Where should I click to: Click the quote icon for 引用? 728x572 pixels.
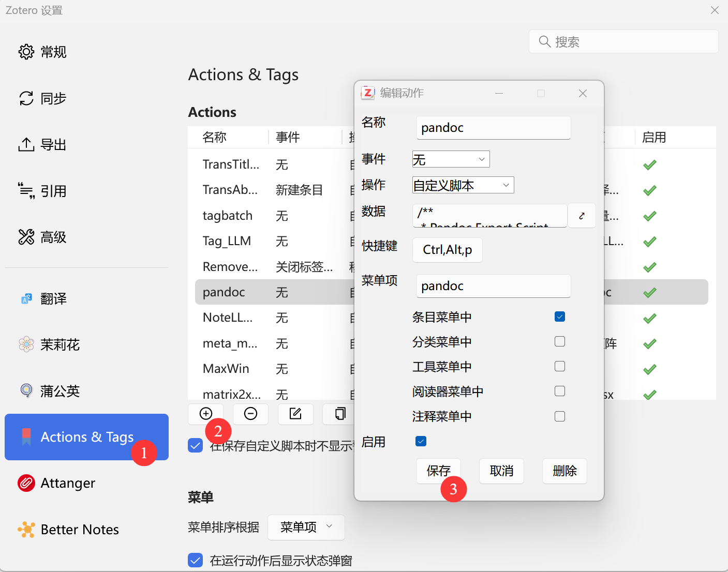pyautogui.click(x=26, y=191)
